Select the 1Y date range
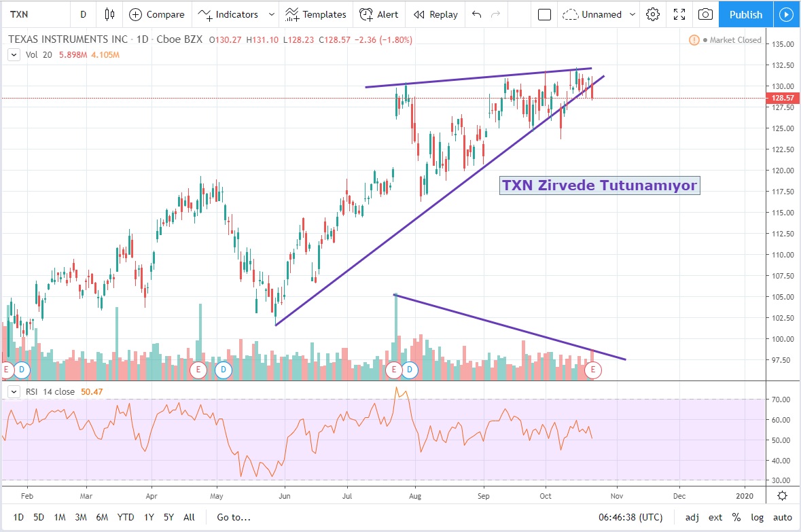Viewport: 801px width, 532px height. pos(149,517)
